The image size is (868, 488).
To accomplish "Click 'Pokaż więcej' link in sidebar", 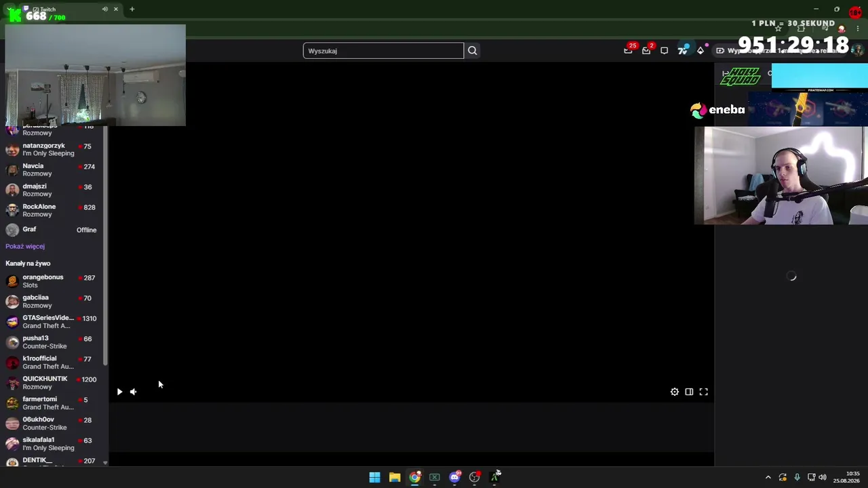I will [25, 247].
